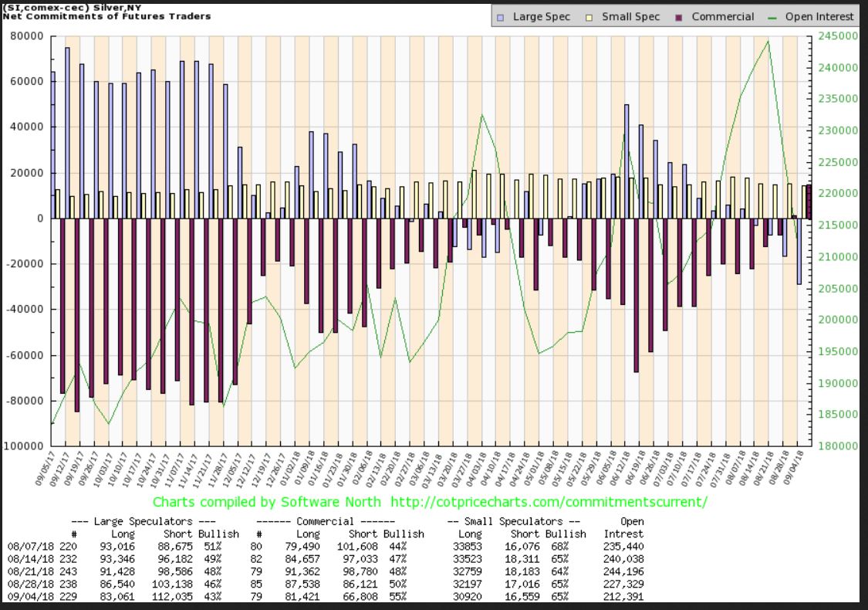Image resolution: width=868 pixels, height=610 pixels.
Task: Click the 244,196 open interest value
Action: click(x=622, y=571)
